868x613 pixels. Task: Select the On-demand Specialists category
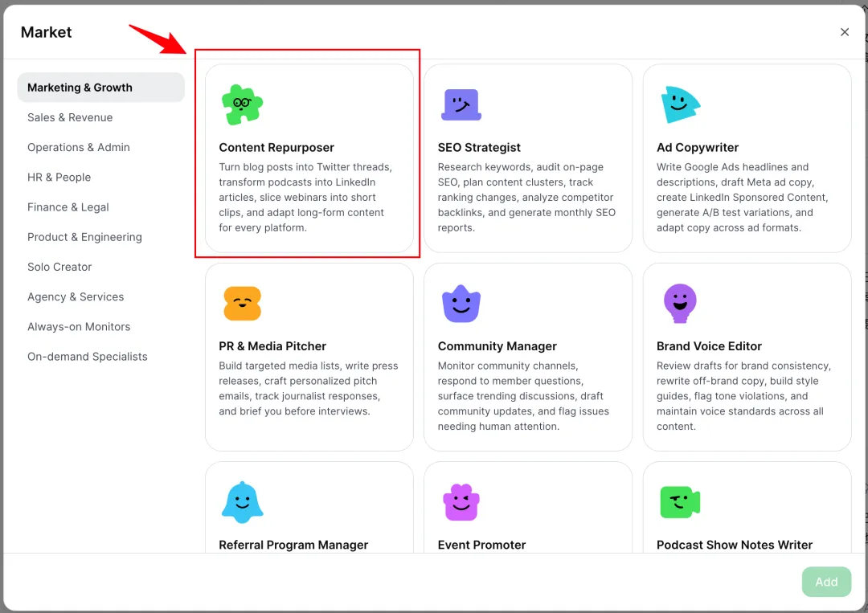88,356
